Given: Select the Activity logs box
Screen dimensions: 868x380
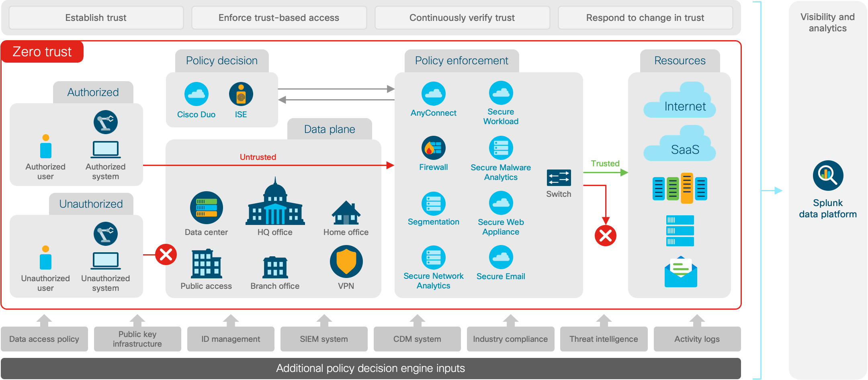Looking at the screenshot, I should 697,339.
